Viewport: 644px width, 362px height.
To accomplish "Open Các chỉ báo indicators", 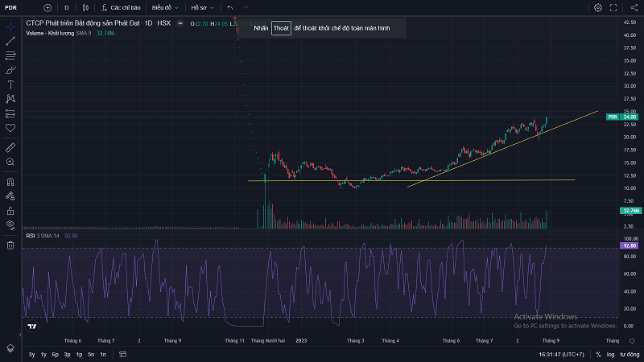I will (121, 7).
